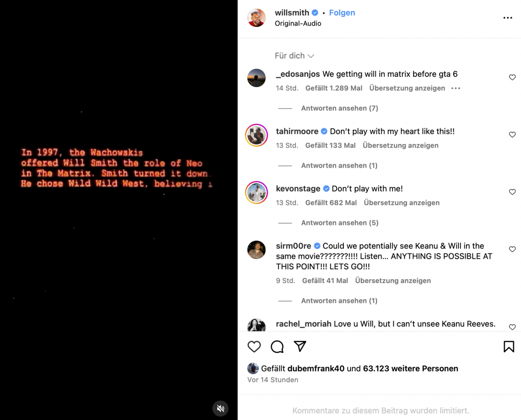
Task: Share the post via paper plane icon
Action: pyautogui.click(x=300, y=347)
